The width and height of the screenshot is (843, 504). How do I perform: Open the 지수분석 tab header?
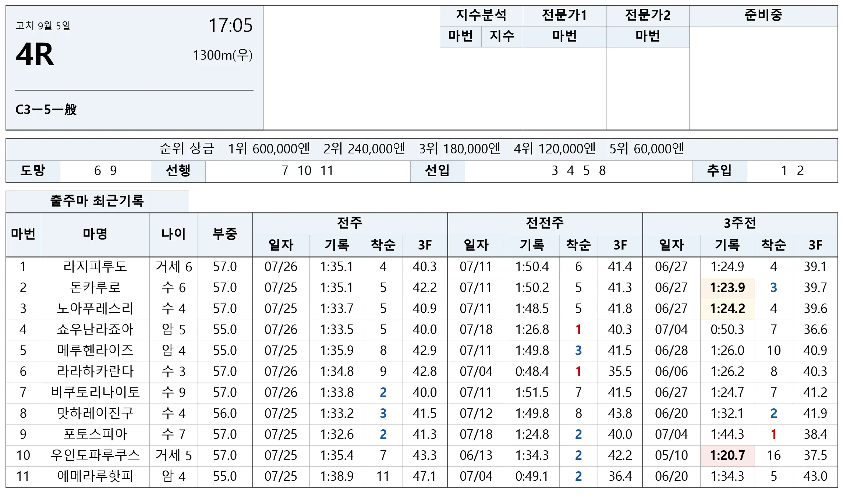pos(481,15)
